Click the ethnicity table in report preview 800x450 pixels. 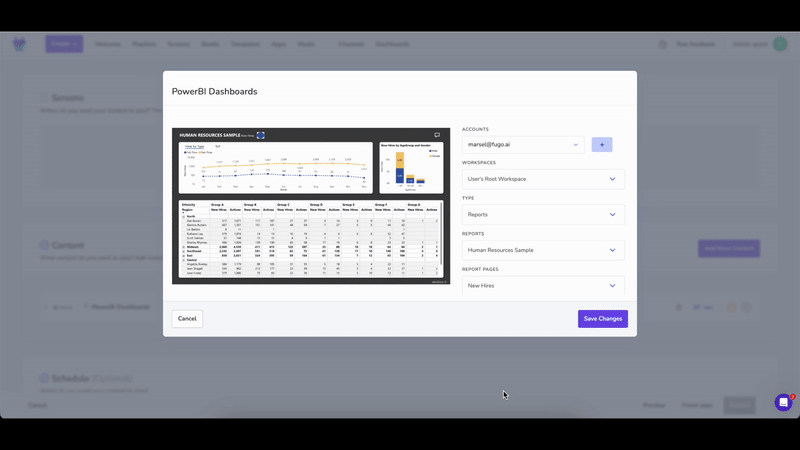311,239
